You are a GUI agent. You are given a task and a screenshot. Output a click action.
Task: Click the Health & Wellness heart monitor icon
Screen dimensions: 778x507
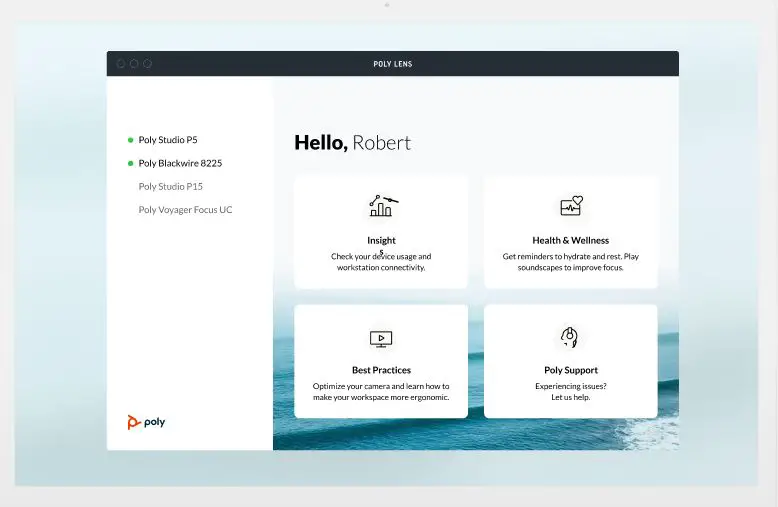click(x=572, y=205)
